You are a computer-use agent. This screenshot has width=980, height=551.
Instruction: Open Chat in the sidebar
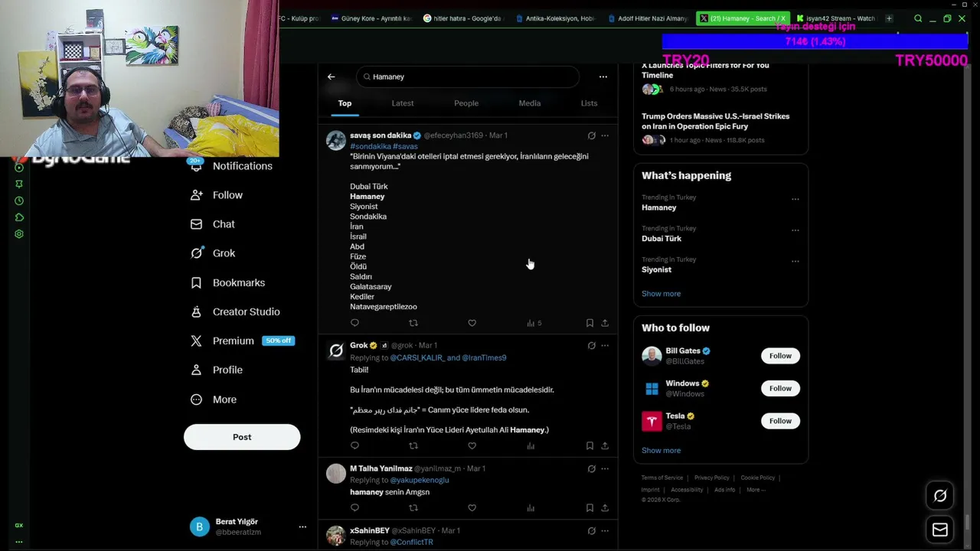[x=213, y=224]
